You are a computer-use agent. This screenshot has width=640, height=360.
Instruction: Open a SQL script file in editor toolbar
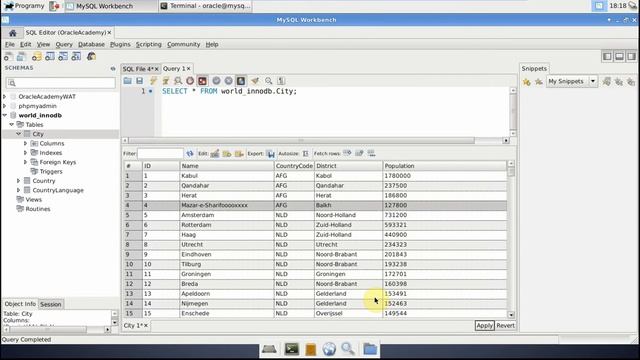[x=128, y=81]
